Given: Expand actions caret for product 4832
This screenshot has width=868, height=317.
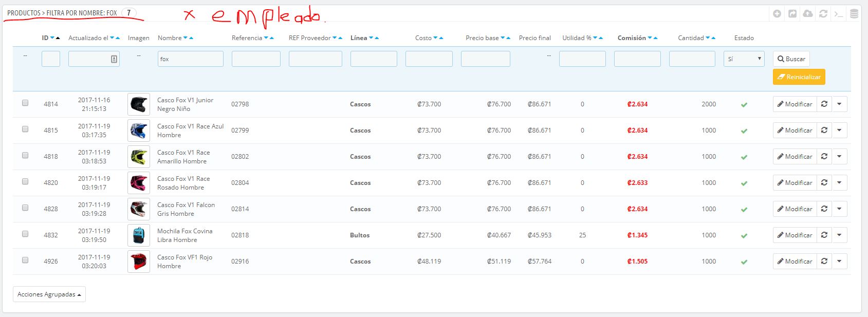Looking at the screenshot, I should [x=839, y=235].
